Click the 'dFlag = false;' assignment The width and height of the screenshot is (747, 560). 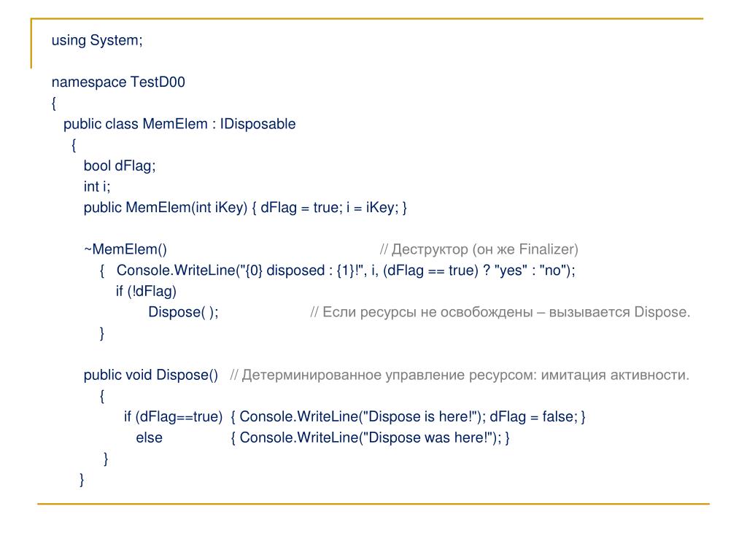(533, 416)
